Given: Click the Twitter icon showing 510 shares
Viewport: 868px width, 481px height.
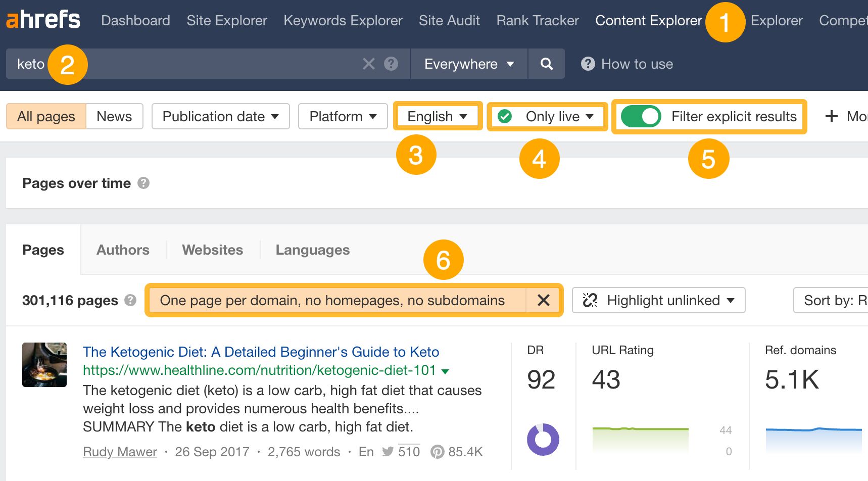Looking at the screenshot, I should click(x=388, y=452).
